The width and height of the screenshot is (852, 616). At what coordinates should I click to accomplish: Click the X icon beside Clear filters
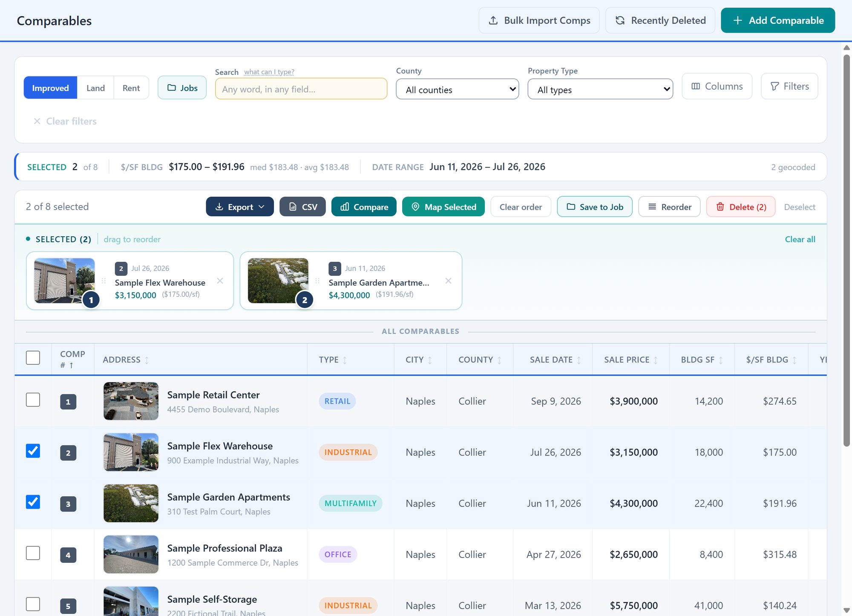37,121
